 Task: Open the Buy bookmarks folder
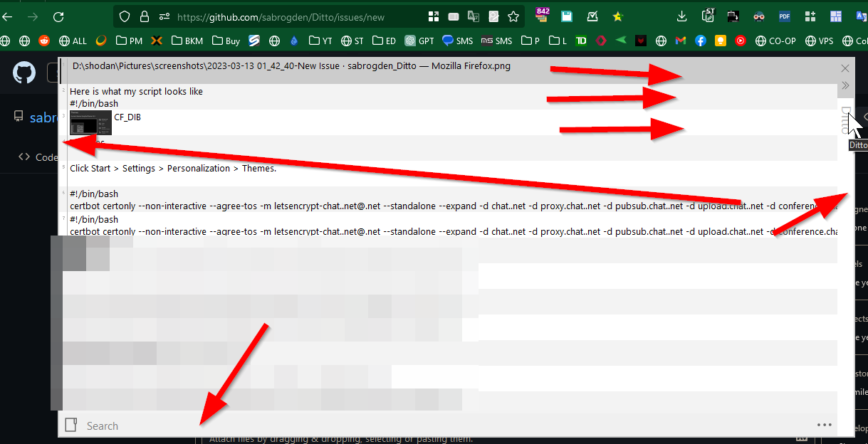[226, 41]
